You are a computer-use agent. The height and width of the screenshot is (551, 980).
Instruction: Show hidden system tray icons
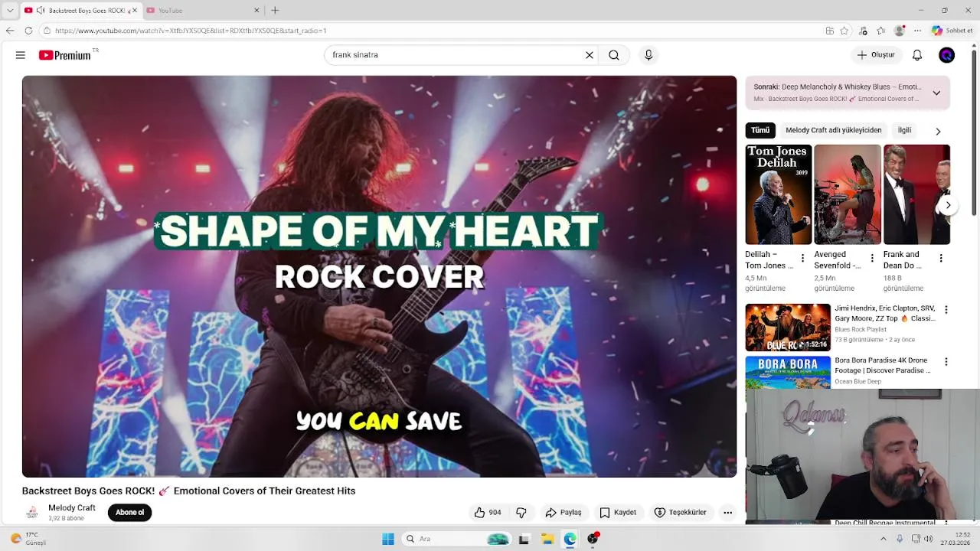coord(884,539)
